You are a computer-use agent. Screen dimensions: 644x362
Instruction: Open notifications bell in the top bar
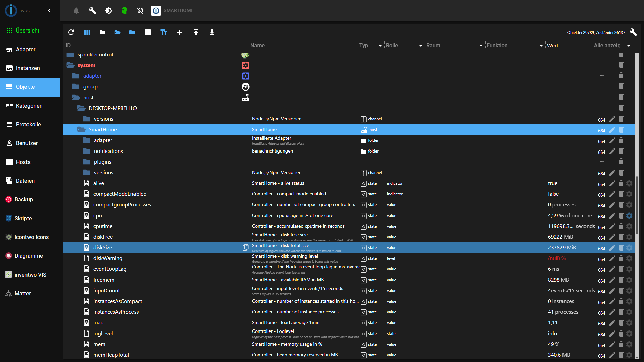(76, 11)
